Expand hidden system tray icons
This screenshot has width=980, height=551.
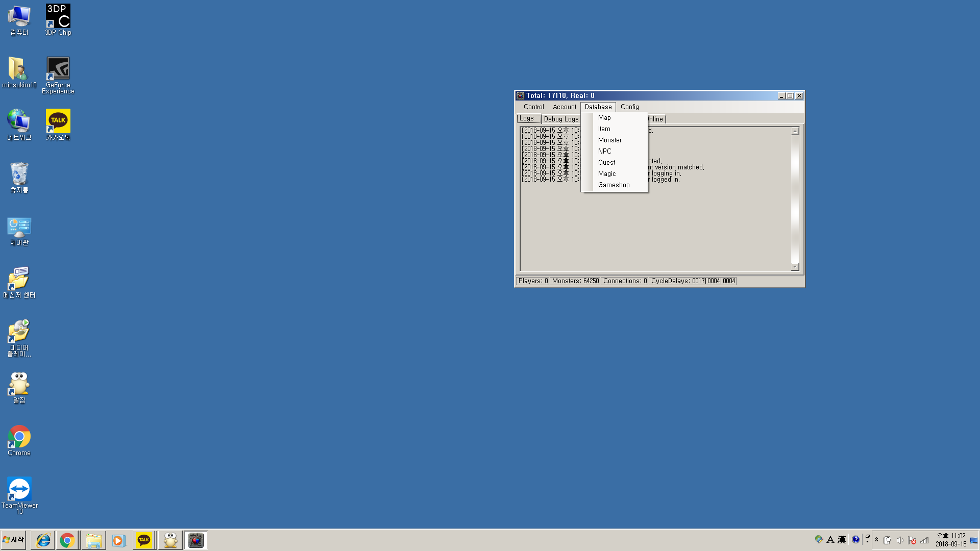[876, 540]
